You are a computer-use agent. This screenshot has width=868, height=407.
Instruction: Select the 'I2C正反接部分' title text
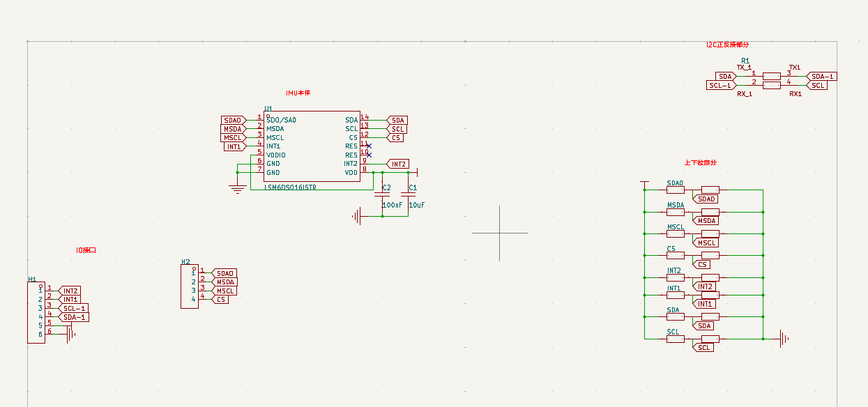[x=727, y=45]
